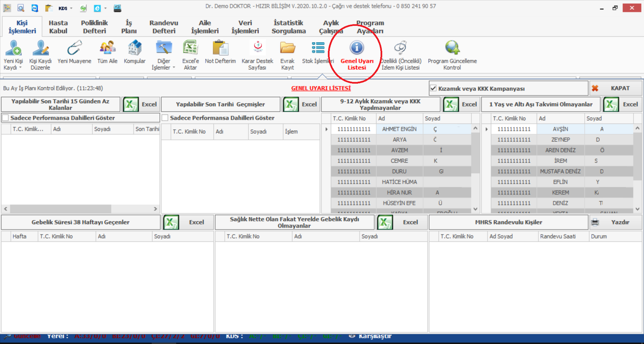Image resolution: width=644 pixels, height=344 pixels.
Task: Open the Genel Uyarı Listesi icon
Action: pos(356,48)
